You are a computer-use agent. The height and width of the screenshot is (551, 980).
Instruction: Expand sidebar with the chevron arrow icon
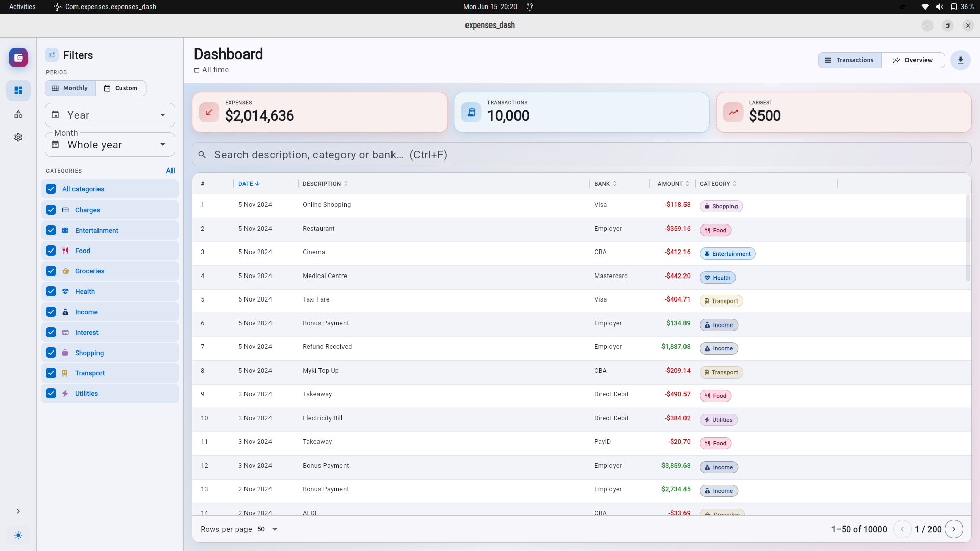[x=18, y=511]
